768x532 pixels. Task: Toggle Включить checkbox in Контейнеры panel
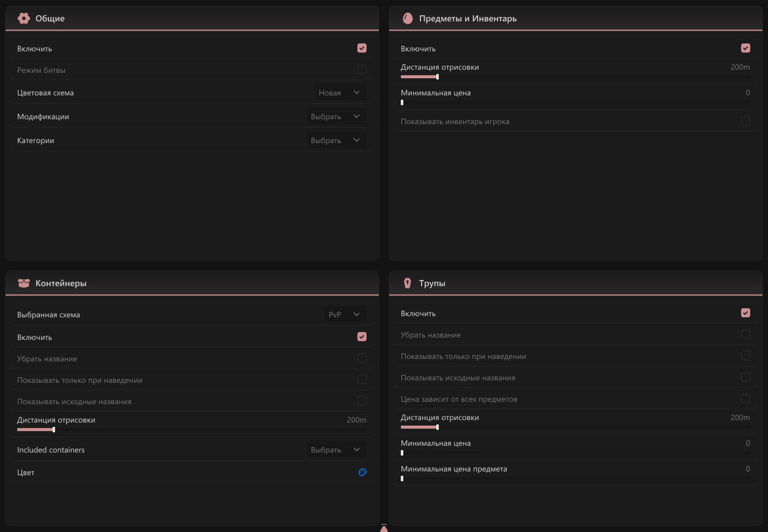point(362,337)
